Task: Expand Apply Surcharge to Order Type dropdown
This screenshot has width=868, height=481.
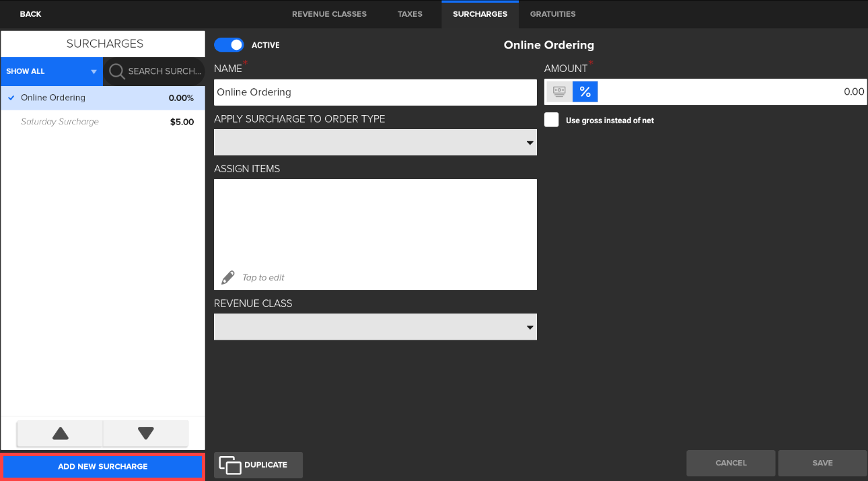Action: (375, 143)
